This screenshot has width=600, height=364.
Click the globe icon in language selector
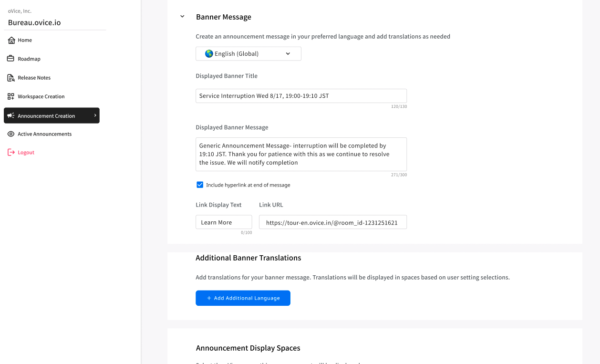click(209, 53)
